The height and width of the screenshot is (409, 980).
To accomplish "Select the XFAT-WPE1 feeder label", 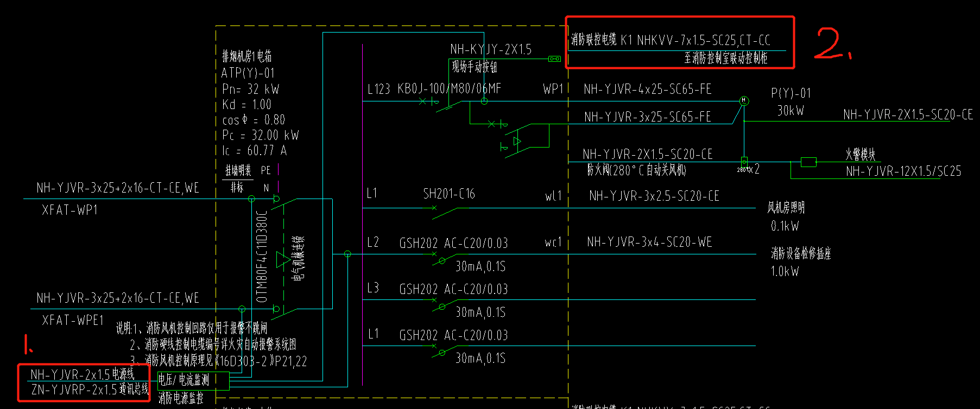I will click(x=73, y=320).
